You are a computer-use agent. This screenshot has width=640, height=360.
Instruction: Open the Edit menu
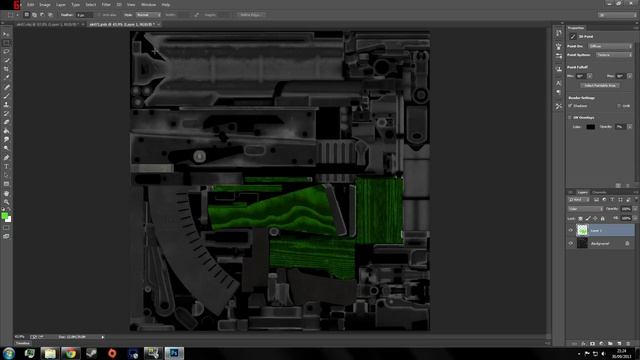pyautogui.click(x=30, y=4)
